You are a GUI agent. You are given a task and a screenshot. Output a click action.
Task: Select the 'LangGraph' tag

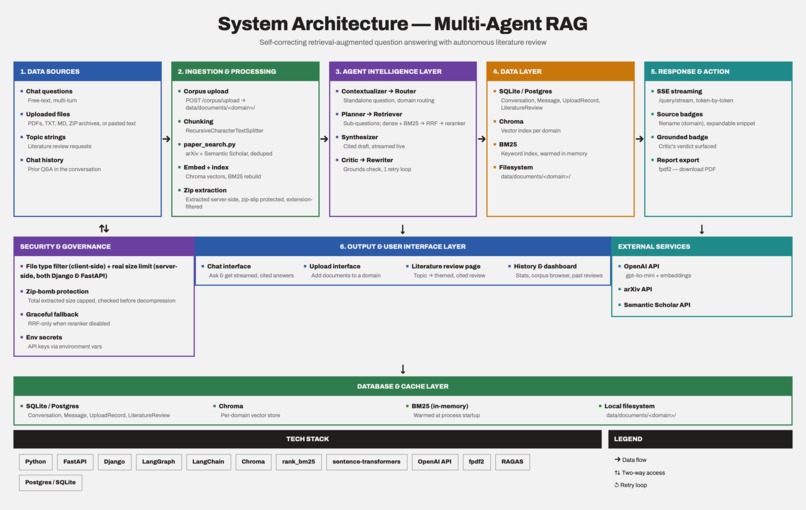pos(158,462)
